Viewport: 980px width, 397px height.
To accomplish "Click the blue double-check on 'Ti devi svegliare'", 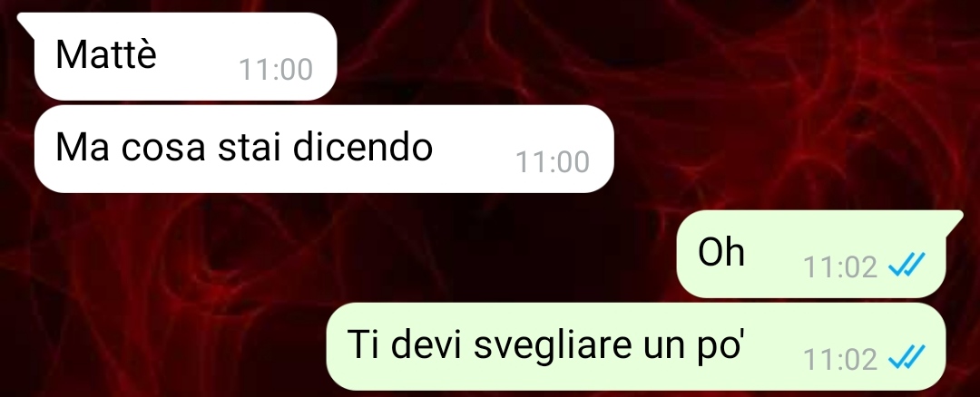I will (906, 359).
